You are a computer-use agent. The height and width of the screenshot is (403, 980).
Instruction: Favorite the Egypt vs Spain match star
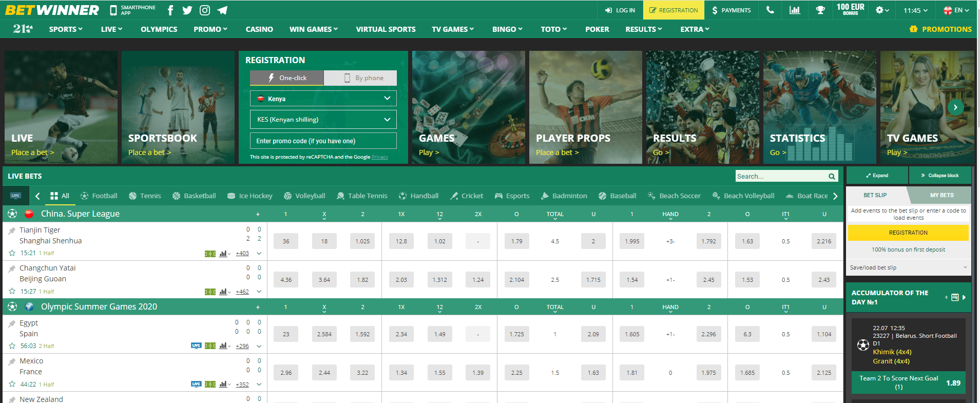12,346
